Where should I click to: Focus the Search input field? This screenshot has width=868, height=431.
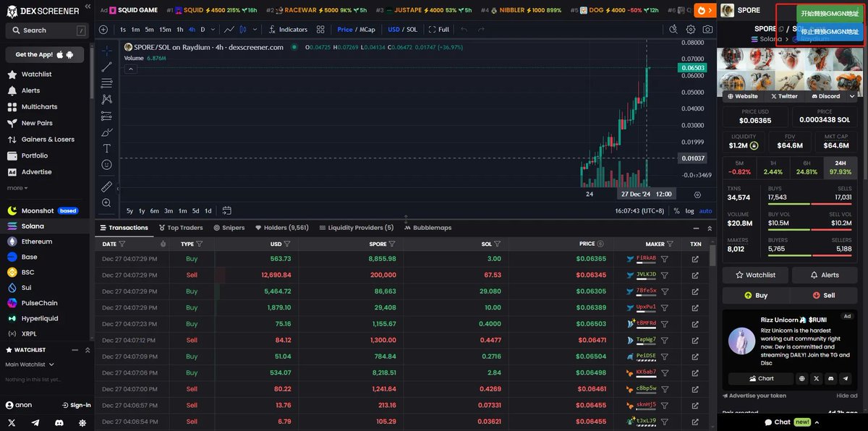(46, 30)
